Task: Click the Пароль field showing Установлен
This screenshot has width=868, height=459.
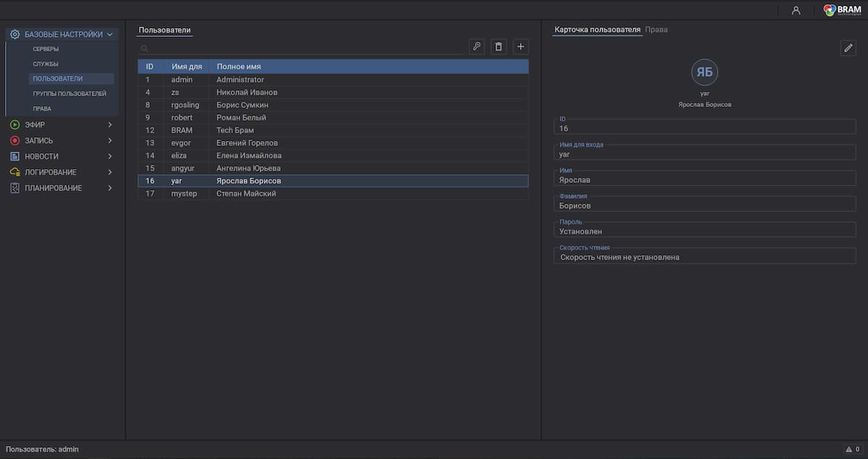Action: [705, 230]
